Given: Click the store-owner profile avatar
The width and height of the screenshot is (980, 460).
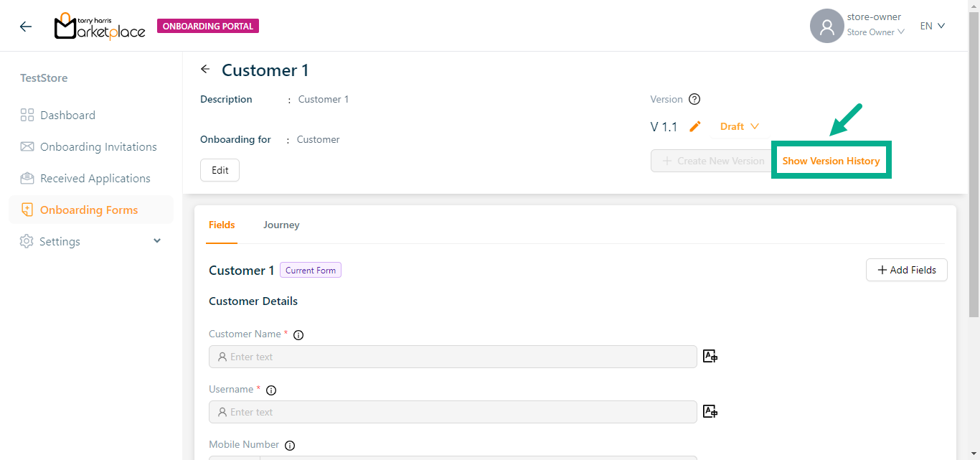Looking at the screenshot, I should tap(826, 27).
